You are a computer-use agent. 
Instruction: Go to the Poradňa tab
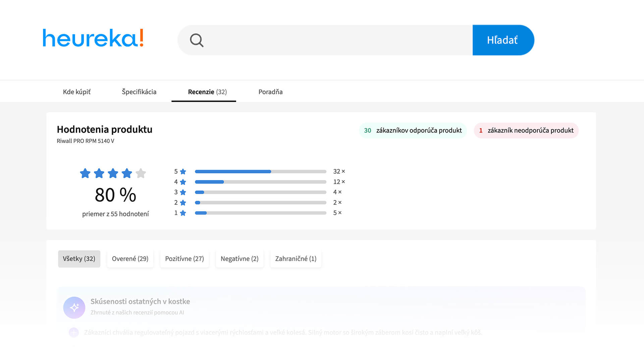click(x=270, y=92)
